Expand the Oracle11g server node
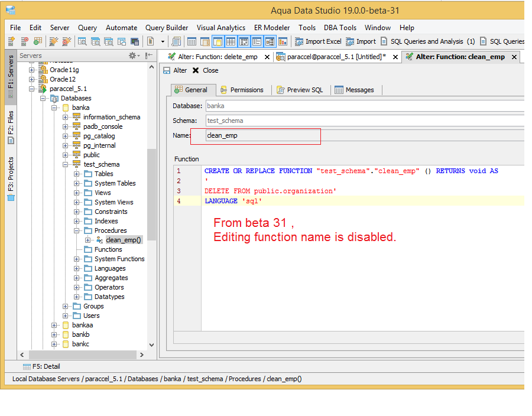 pyautogui.click(x=31, y=70)
